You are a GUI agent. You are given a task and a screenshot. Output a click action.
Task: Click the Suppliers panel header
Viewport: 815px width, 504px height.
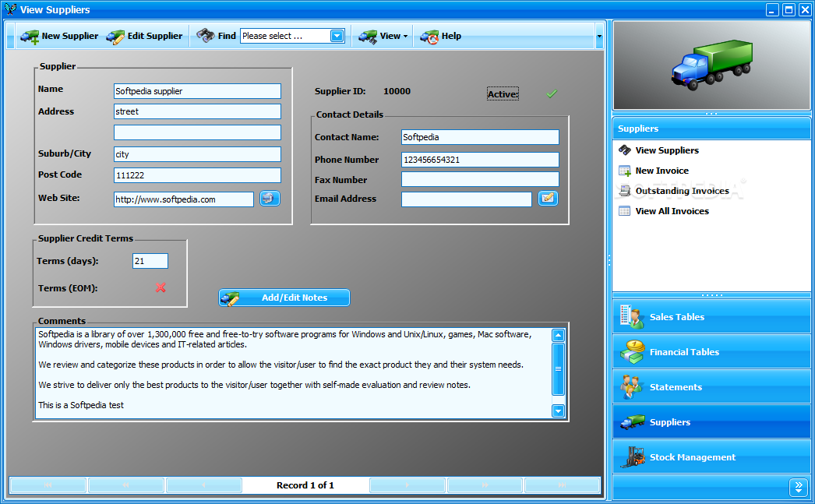point(711,129)
